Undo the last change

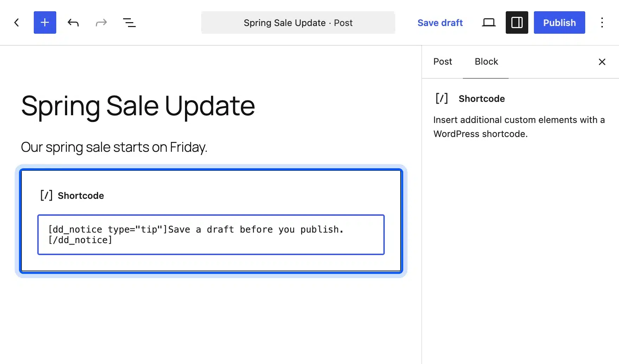coord(73,22)
